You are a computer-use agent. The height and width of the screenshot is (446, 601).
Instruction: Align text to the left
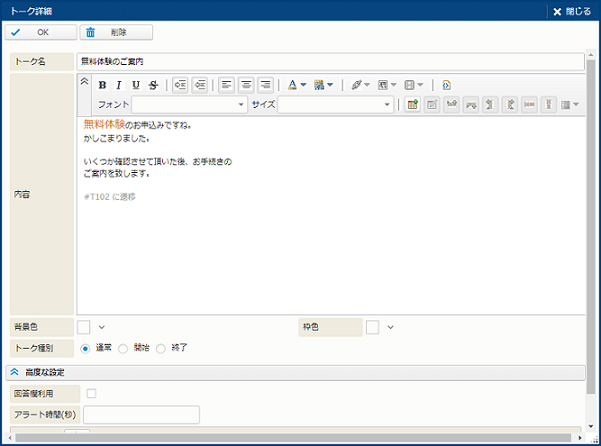(x=227, y=85)
